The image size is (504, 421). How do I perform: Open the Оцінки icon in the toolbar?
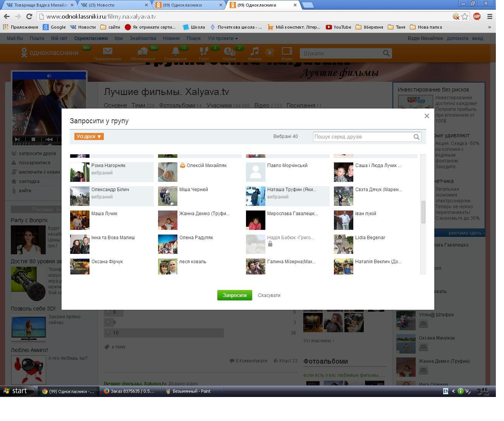tap(229, 53)
